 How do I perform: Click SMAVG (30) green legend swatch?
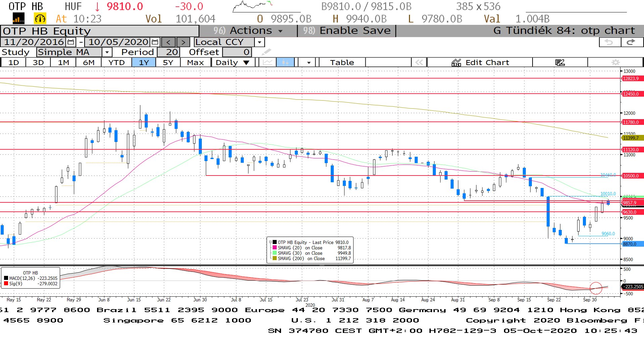275,253
